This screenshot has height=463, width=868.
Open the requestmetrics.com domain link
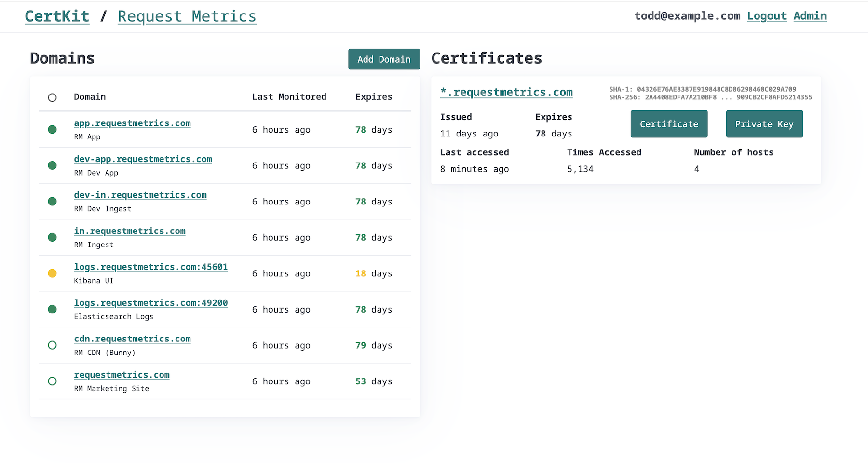[x=122, y=375]
